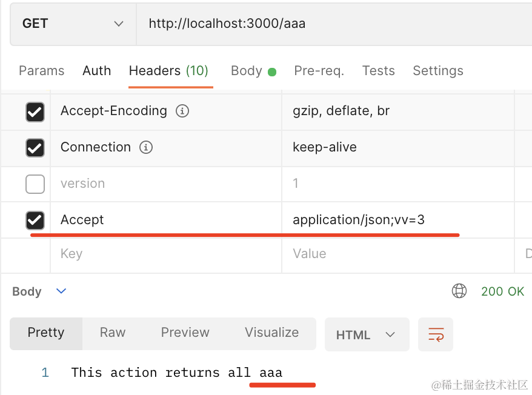Image resolution: width=532 pixels, height=395 pixels.
Task: Open the GET method dropdown
Action: pos(73,24)
